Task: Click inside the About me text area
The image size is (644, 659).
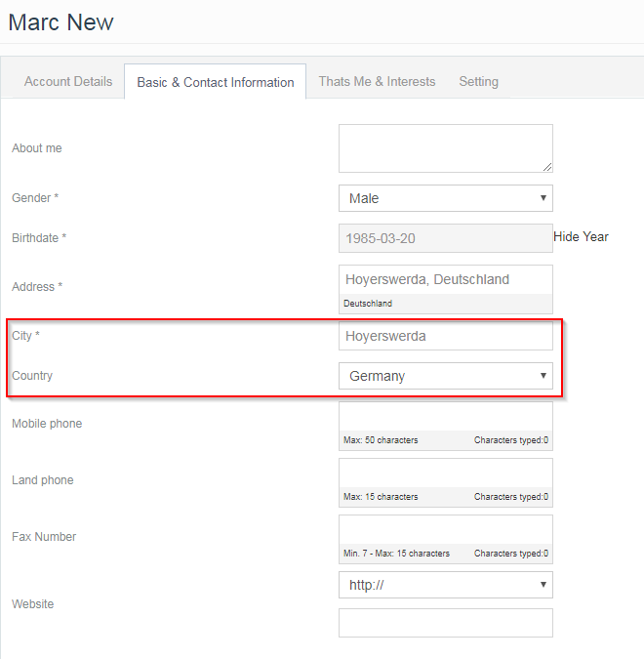Action: pos(446,148)
